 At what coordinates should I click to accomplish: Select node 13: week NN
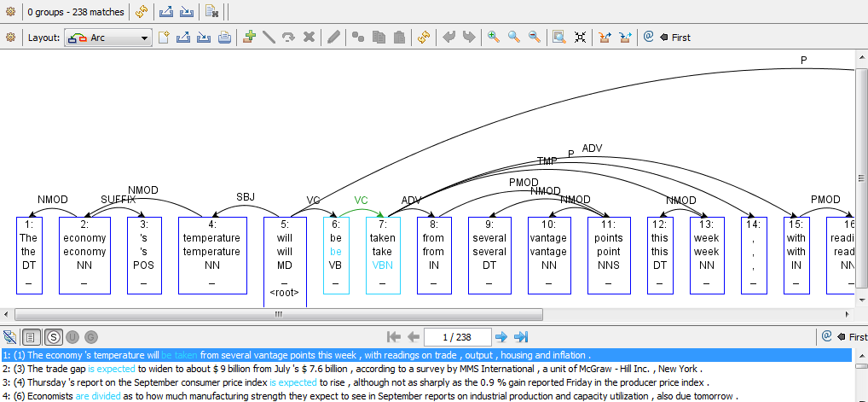point(707,255)
